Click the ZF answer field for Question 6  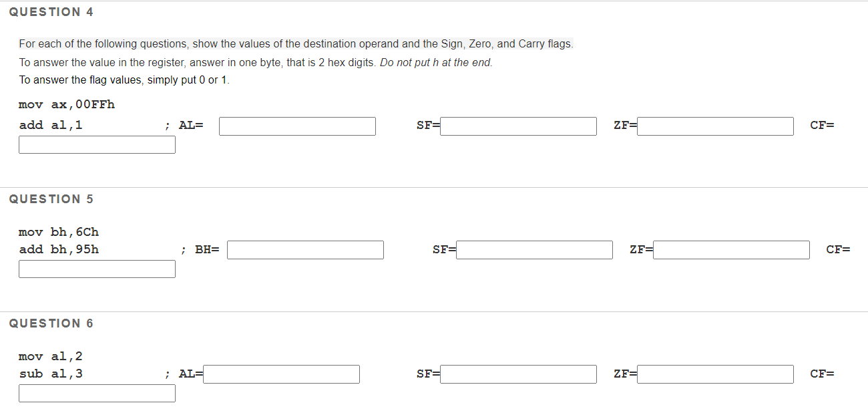pyautogui.click(x=714, y=374)
